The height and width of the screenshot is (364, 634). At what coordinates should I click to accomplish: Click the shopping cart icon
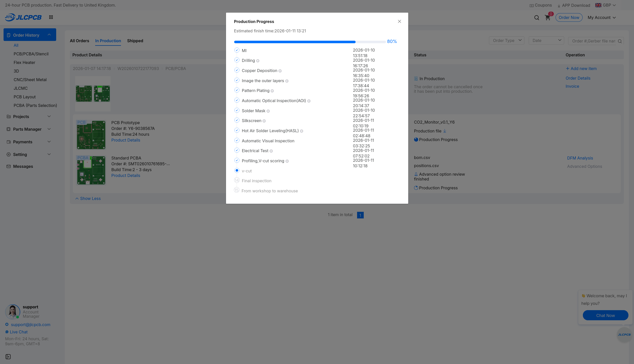tap(547, 18)
